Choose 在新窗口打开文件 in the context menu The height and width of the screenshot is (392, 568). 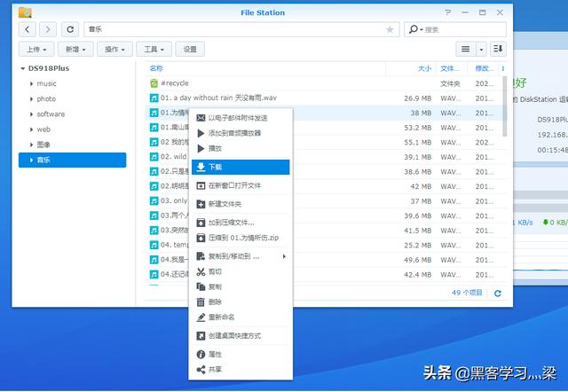pyautogui.click(x=241, y=185)
